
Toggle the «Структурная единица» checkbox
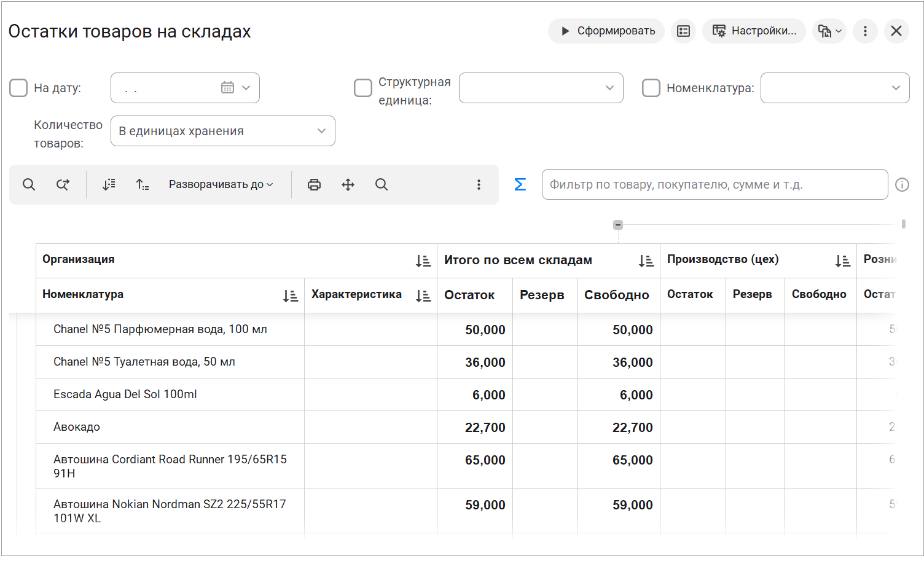click(363, 88)
